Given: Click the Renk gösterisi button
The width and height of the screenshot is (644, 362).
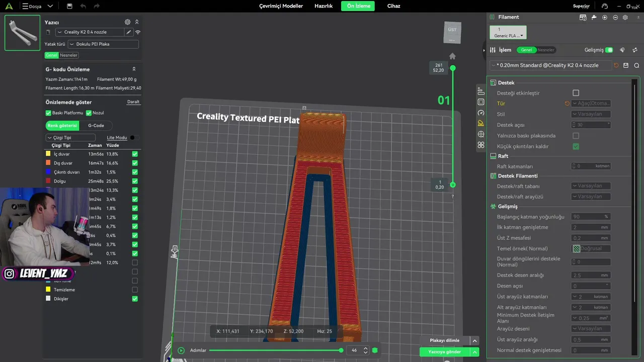Looking at the screenshot, I should [62, 126].
